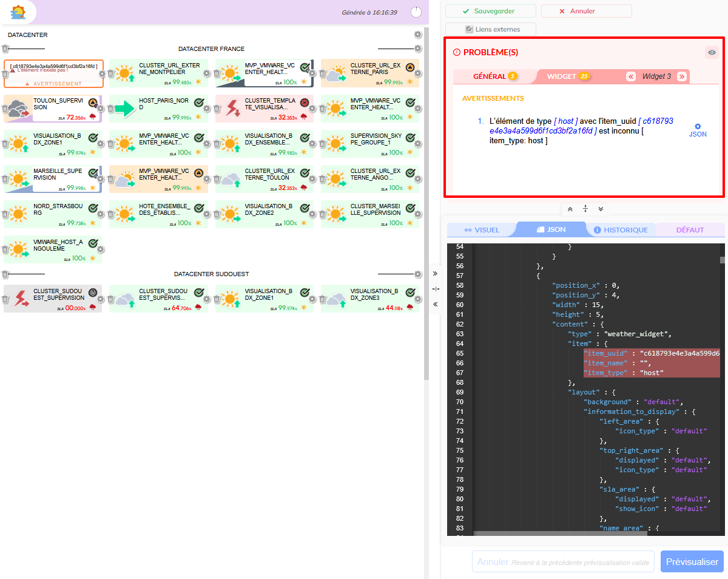728x579 pixels.
Task: Click the Prévisualiser button
Action: (x=692, y=561)
